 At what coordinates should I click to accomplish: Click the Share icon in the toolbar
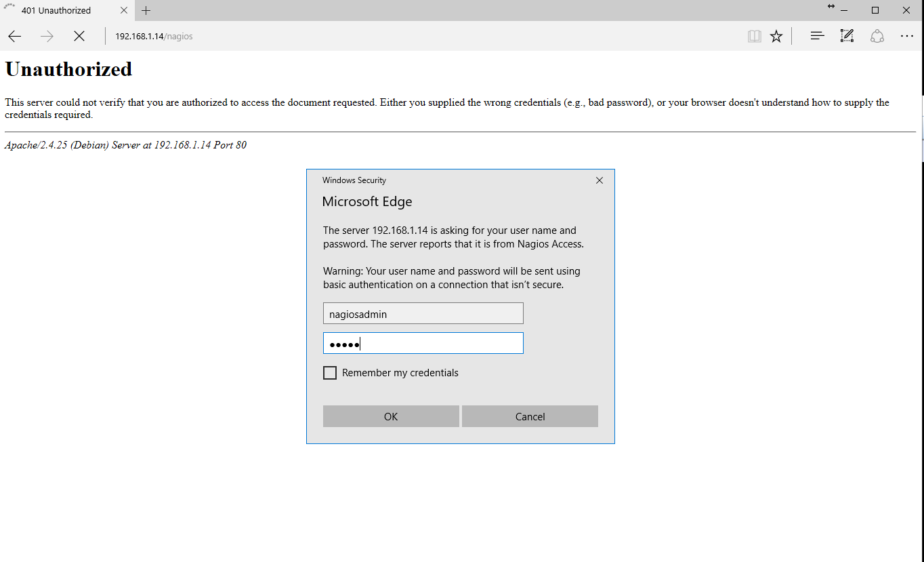(877, 37)
